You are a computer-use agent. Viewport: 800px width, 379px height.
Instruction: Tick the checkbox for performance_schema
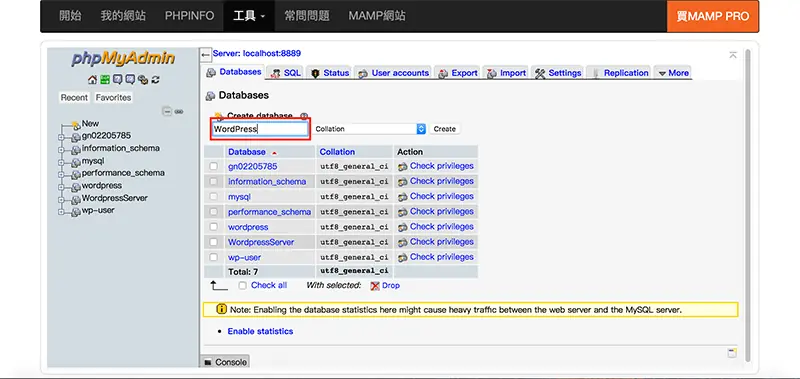213,212
